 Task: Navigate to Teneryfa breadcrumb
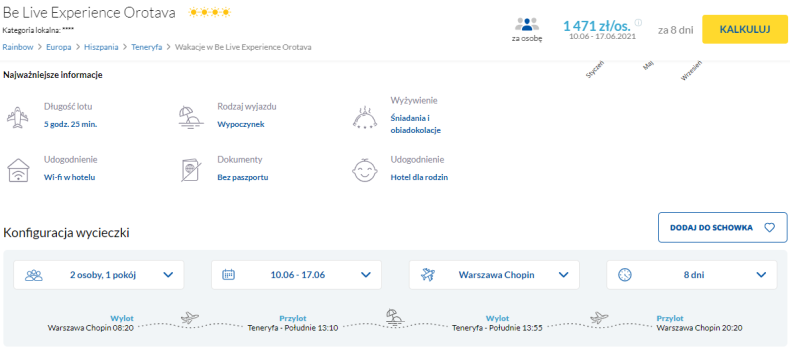tap(147, 47)
